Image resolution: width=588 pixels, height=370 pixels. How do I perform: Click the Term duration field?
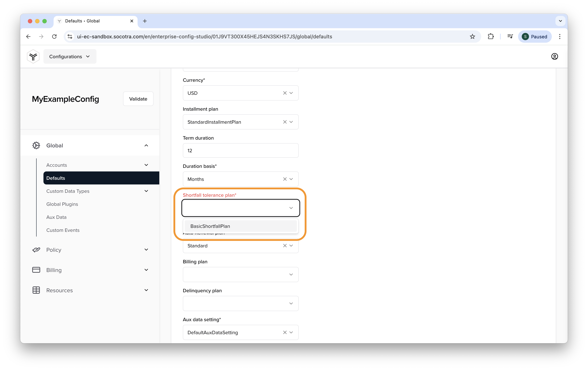click(x=241, y=150)
